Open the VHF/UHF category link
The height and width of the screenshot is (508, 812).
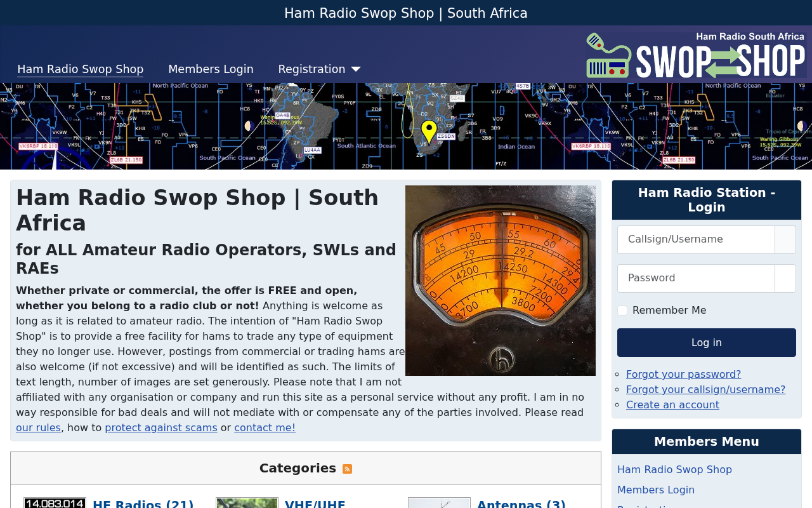[315, 504]
